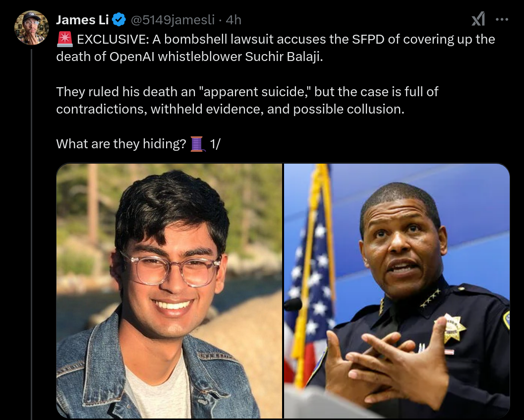This screenshot has height=420, width=524.
Task: Open the 4h timestamp permalink
Action: tap(233, 20)
